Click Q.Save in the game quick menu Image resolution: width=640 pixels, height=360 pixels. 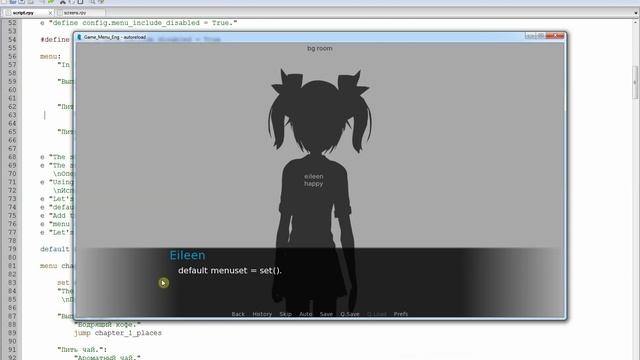pos(350,314)
